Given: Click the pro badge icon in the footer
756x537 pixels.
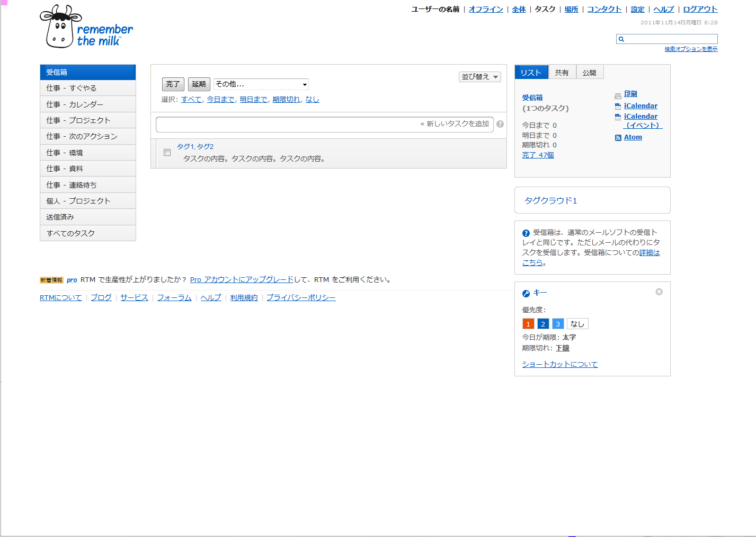Looking at the screenshot, I should 72,280.
